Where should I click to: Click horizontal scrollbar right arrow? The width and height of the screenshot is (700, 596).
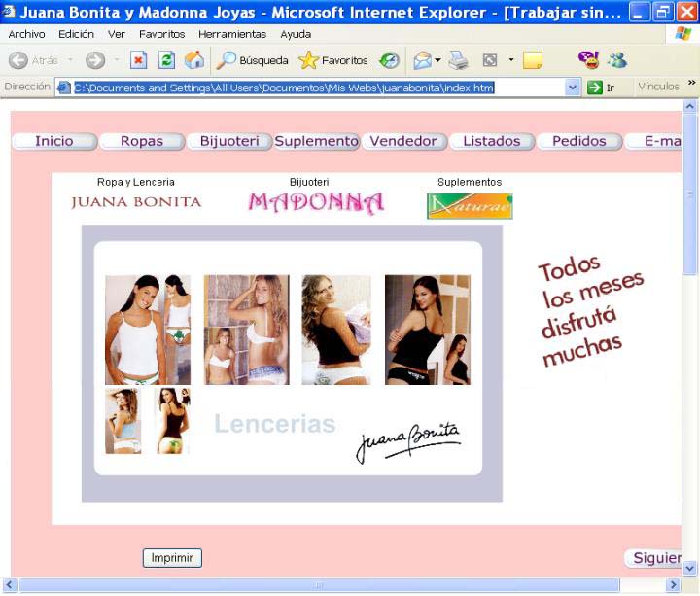click(x=673, y=585)
